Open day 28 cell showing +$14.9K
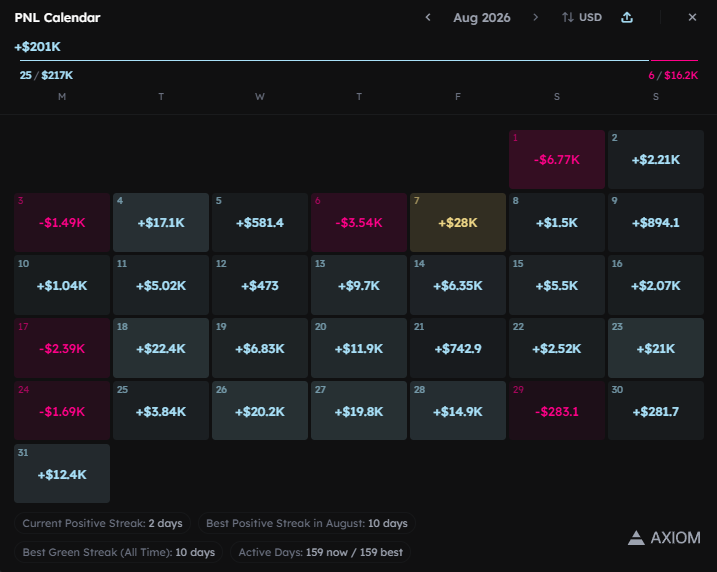Image resolution: width=717 pixels, height=572 pixels. 458,411
